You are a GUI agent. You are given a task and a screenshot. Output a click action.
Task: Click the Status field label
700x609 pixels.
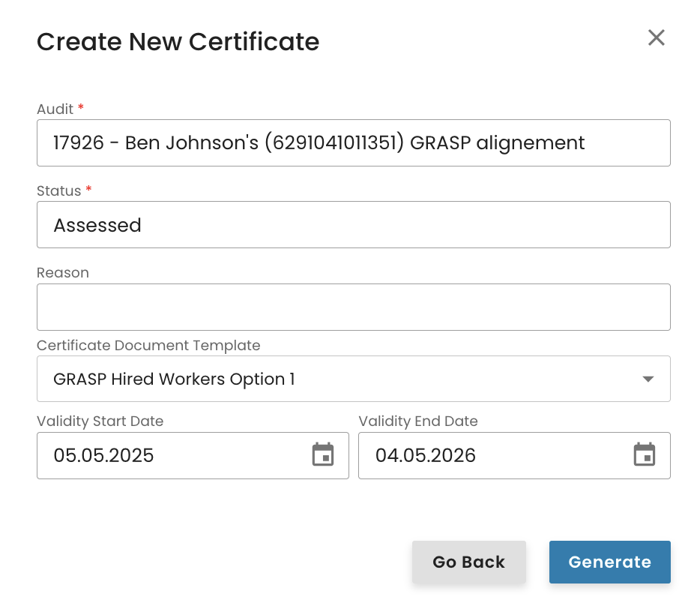click(58, 191)
